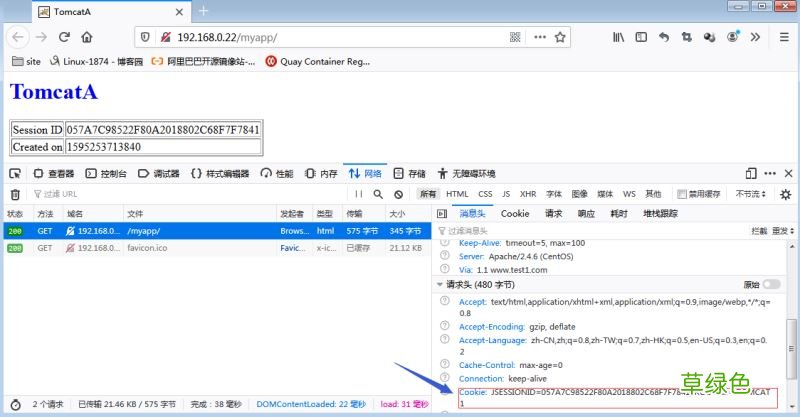
Task: Click the forward navigation arrow
Action: click(x=41, y=37)
